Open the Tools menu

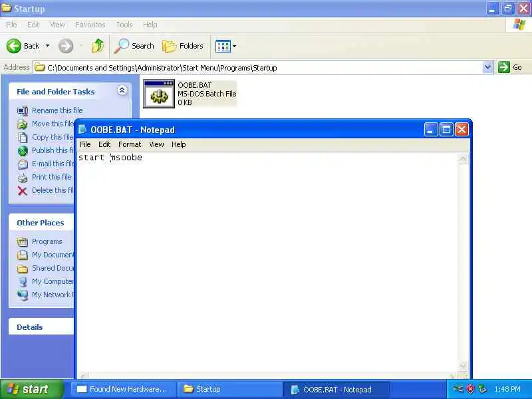[x=124, y=25]
